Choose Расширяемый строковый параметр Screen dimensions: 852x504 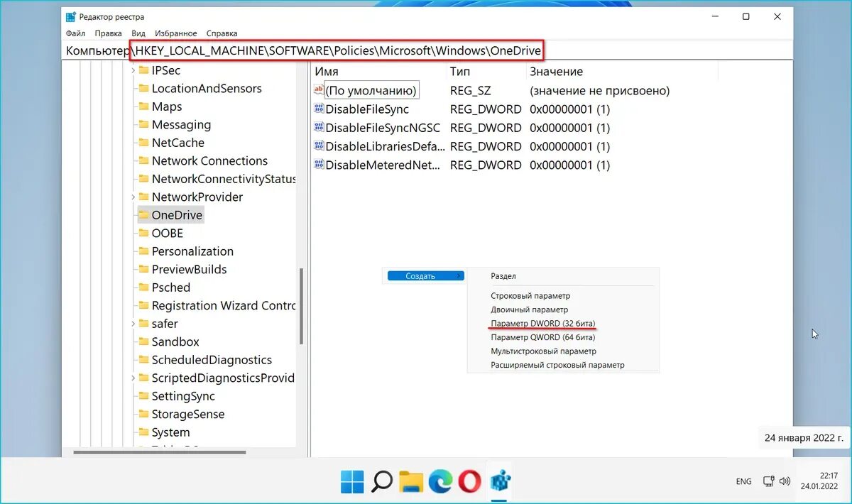(x=557, y=365)
